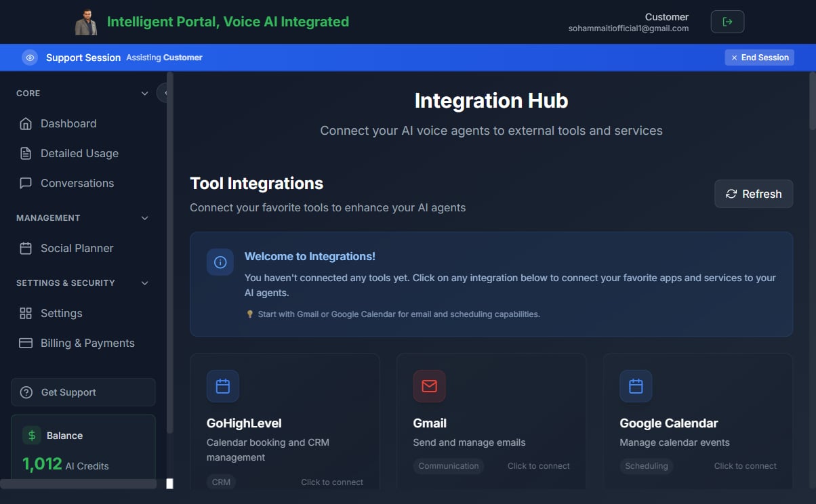
Task: Collapse the CORE section chevron
Action: 144,93
